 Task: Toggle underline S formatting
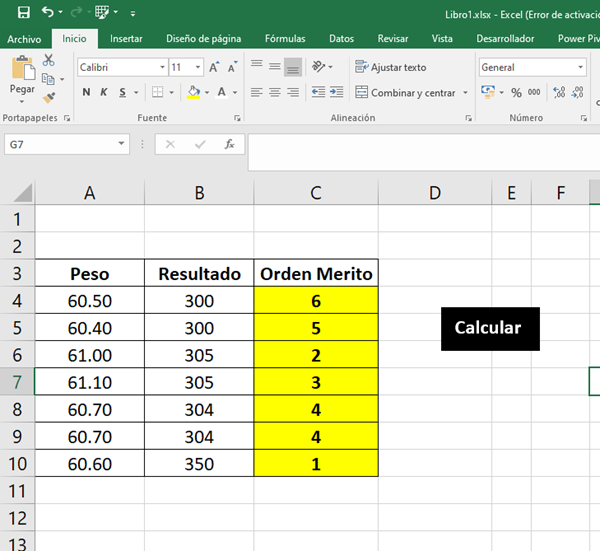(122, 92)
